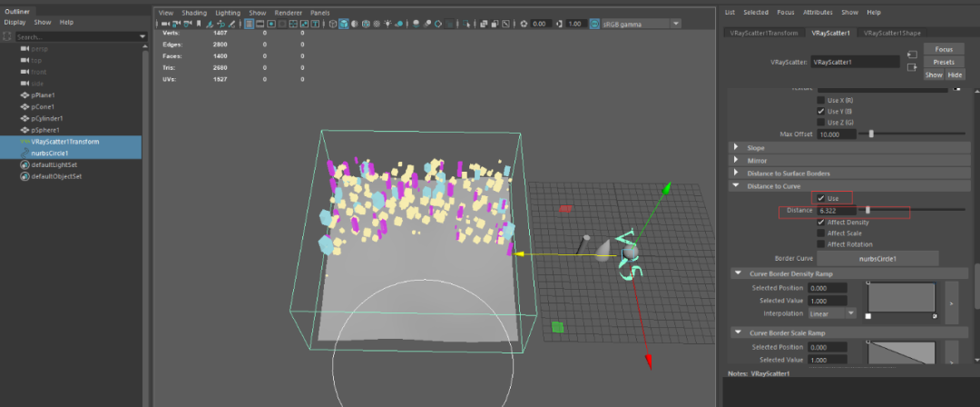Select pCylinder1 in the Outliner
The width and height of the screenshot is (980, 407).
[x=46, y=118]
